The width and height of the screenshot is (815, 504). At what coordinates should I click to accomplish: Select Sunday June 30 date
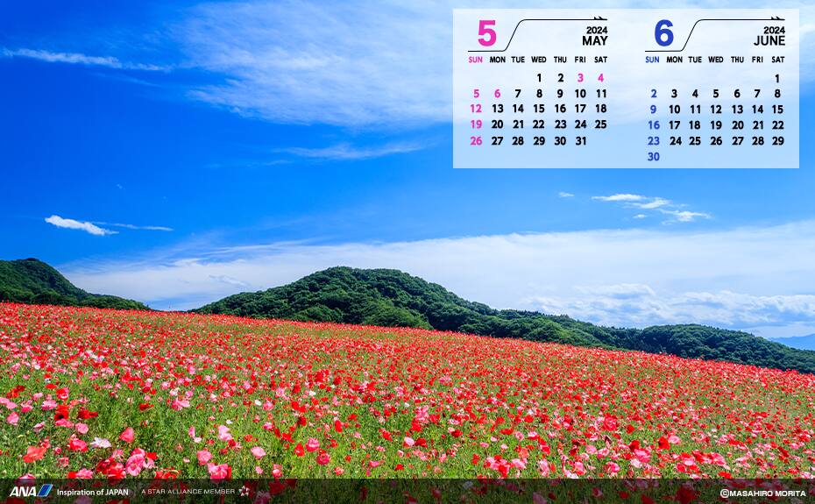(653, 157)
